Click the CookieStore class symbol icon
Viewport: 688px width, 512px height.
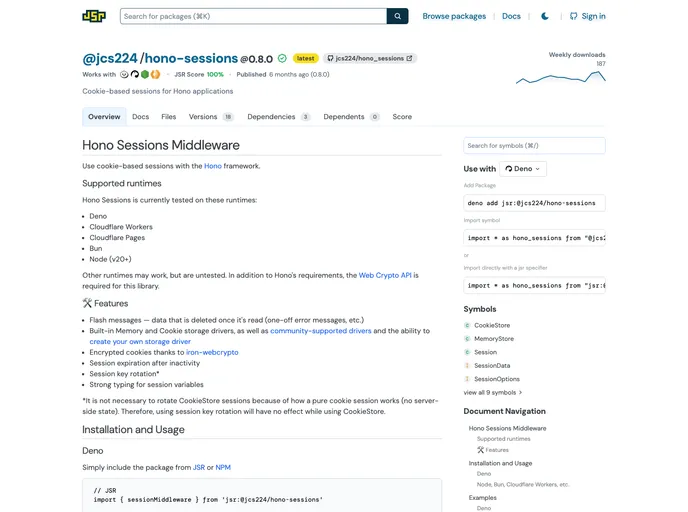tap(467, 325)
